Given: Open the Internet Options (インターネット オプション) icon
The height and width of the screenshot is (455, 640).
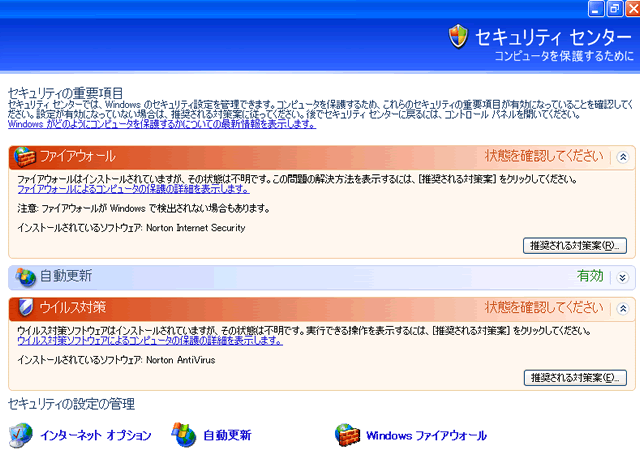Looking at the screenshot, I should [x=21, y=435].
